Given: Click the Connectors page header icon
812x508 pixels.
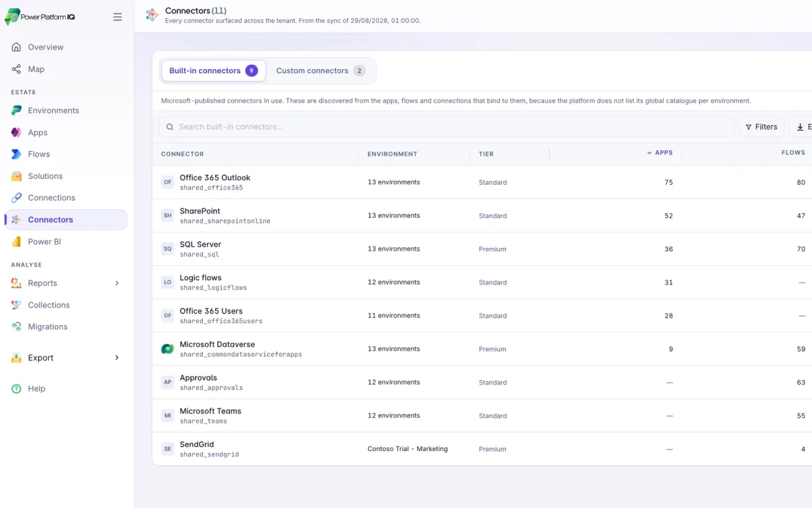Looking at the screenshot, I should coord(152,15).
